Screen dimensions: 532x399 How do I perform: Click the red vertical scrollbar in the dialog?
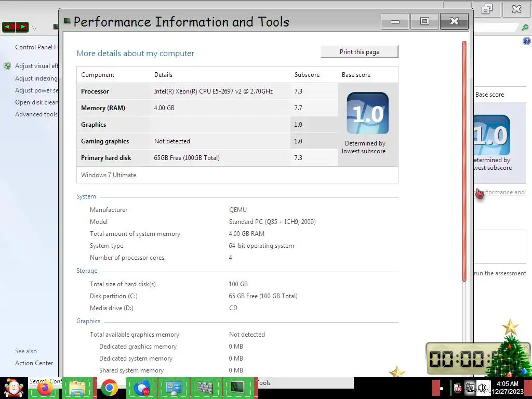click(x=464, y=161)
